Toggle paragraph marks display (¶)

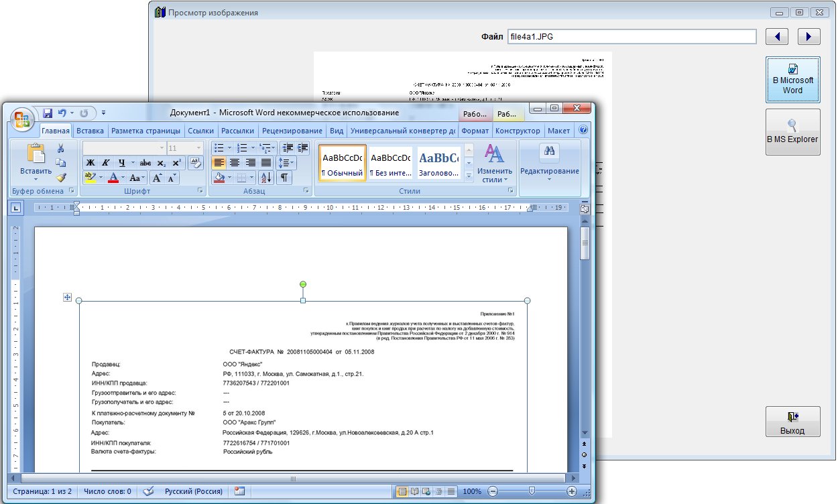[x=284, y=178]
